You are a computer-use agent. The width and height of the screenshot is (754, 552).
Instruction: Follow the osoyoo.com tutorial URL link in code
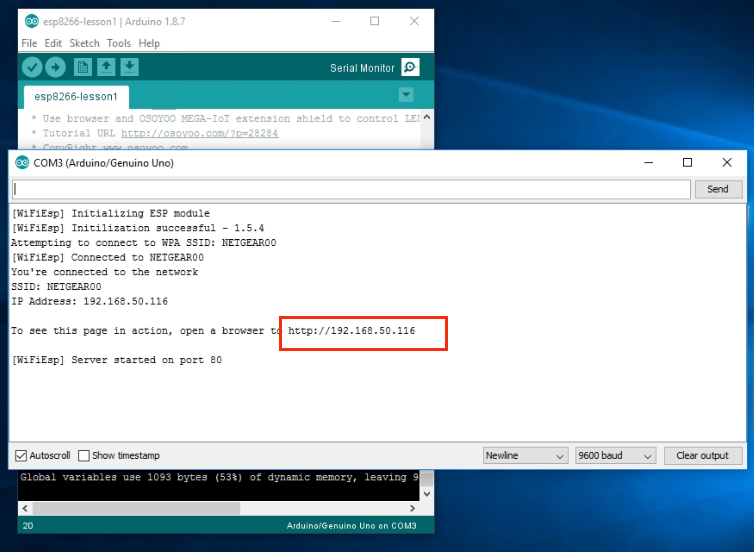(200, 133)
